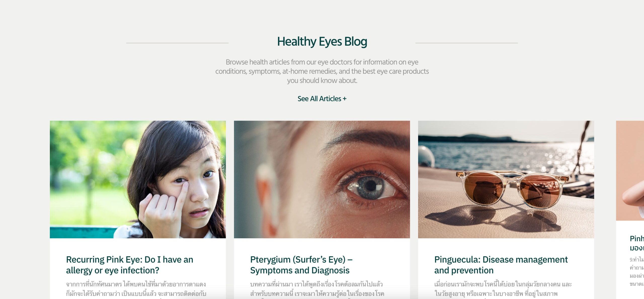Open the sunglasses on boat thumbnail
This screenshot has height=299, width=644.
pyautogui.click(x=506, y=179)
